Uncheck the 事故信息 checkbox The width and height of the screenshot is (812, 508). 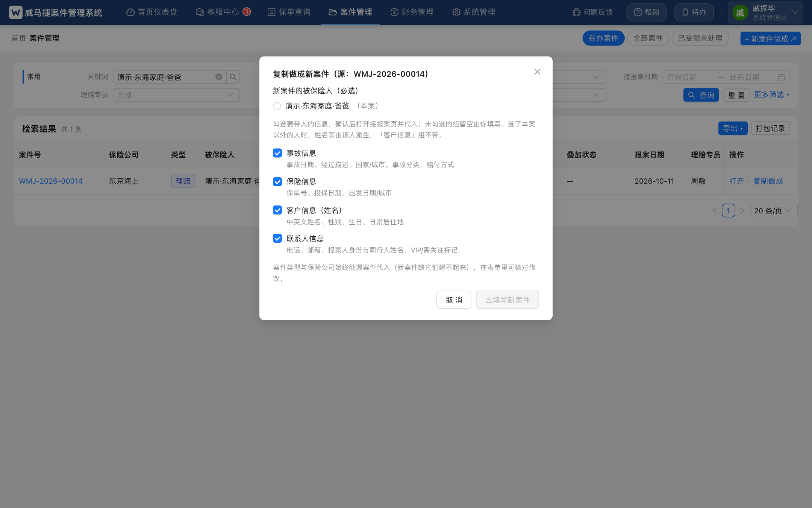277,153
